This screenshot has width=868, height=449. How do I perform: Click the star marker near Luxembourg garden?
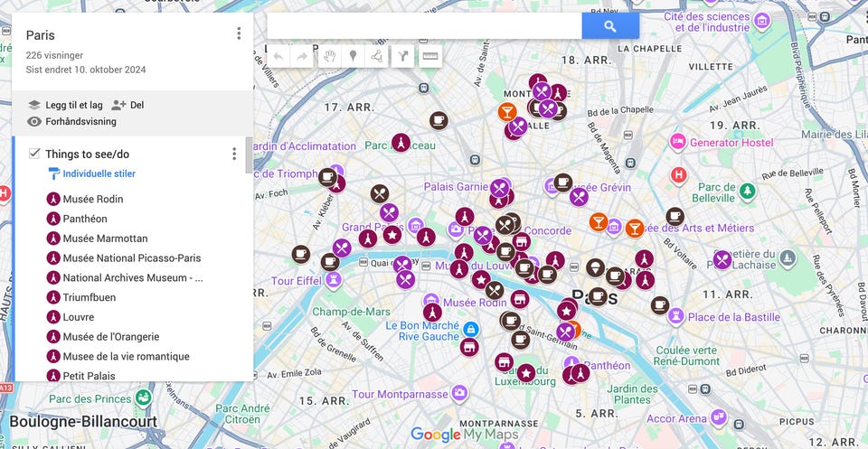pos(526,373)
